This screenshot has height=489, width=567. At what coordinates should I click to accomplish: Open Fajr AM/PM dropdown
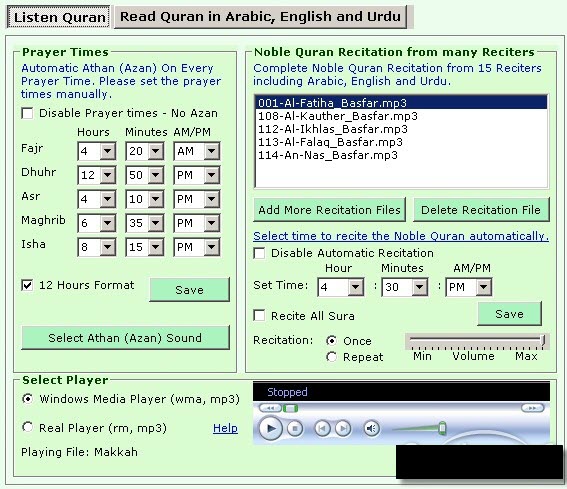click(212, 151)
